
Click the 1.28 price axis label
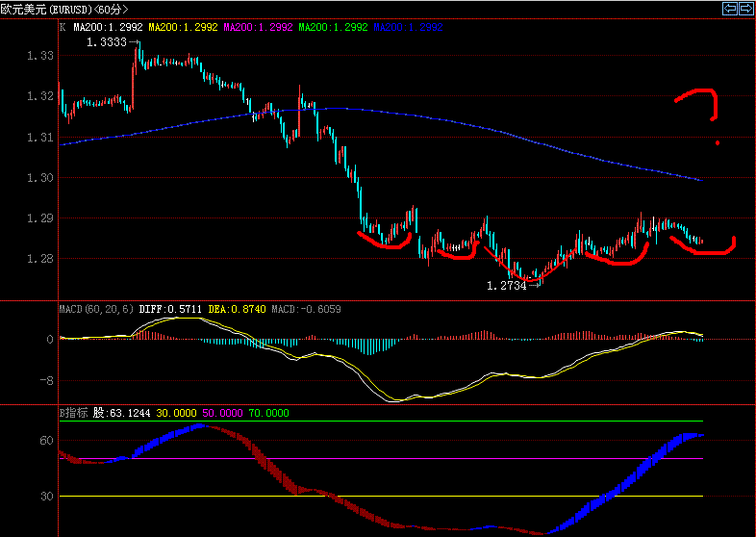pos(40,259)
